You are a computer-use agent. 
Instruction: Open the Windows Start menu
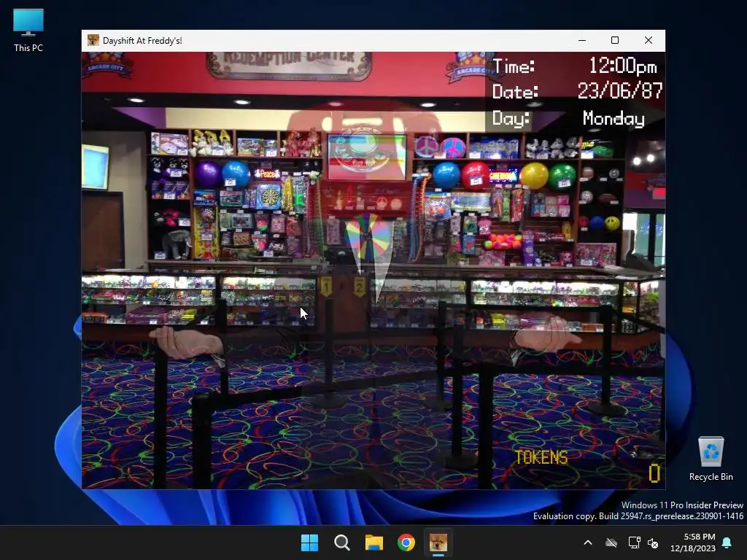pos(309,542)
